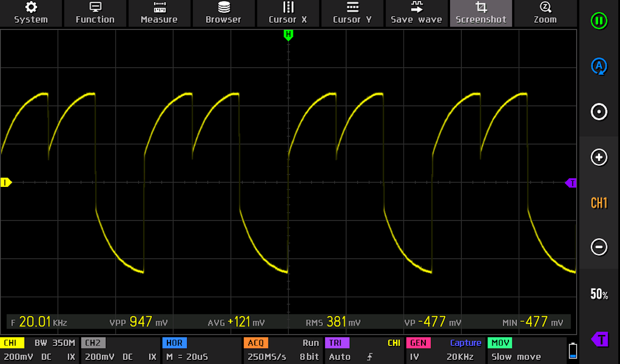Set trigger level to 50%
Screen dimensions: 620x364
click(599, 294)
